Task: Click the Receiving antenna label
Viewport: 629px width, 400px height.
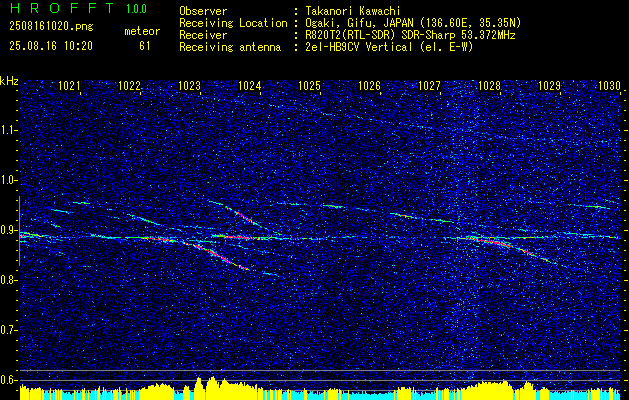Action: 230,47
